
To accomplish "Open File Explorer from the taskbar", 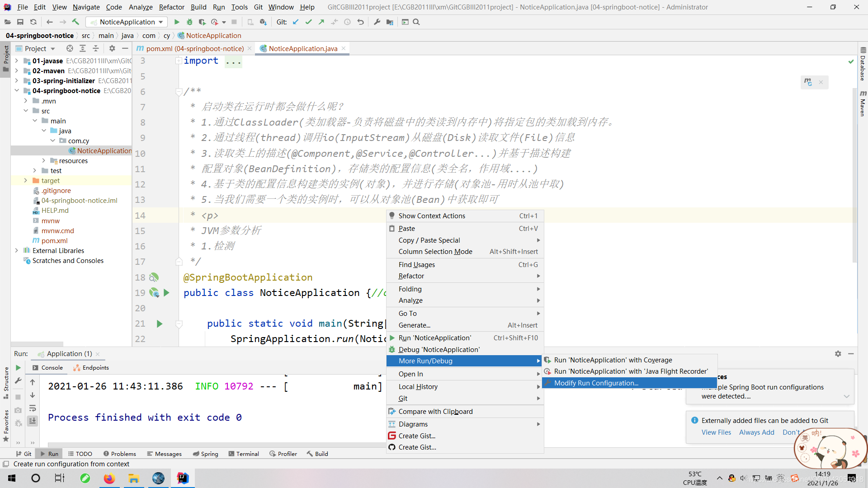I will [x=133, y=478].
